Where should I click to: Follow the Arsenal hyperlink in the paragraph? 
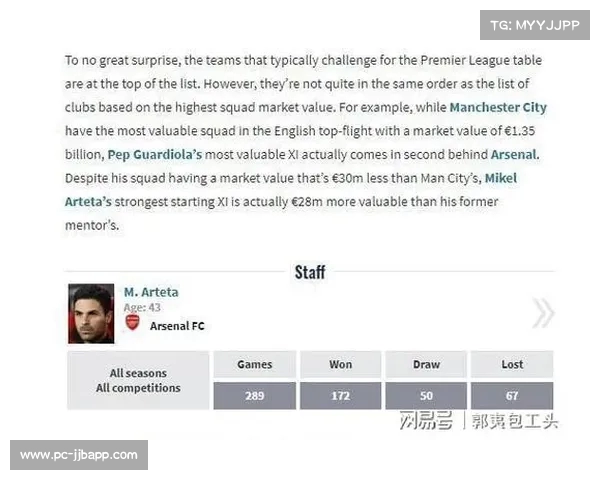(514, 155)
